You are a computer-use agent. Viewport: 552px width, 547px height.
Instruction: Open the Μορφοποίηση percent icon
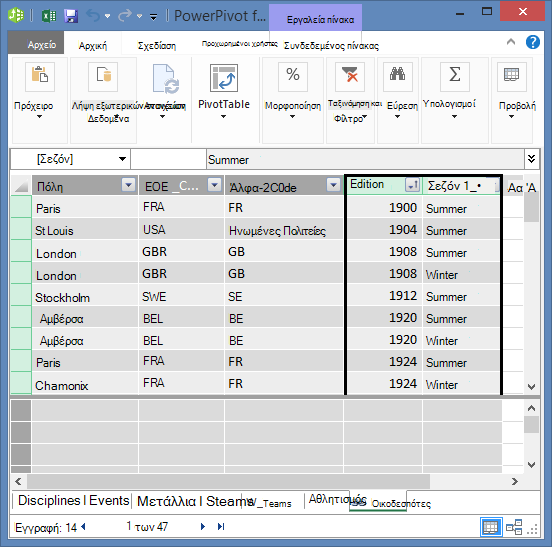click(293, 77)
